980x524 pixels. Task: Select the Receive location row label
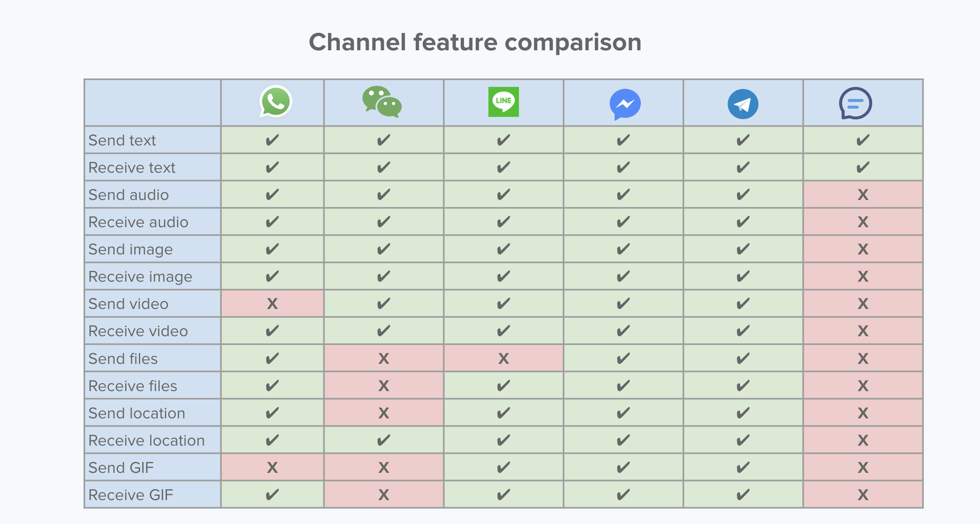coord(147,441)
